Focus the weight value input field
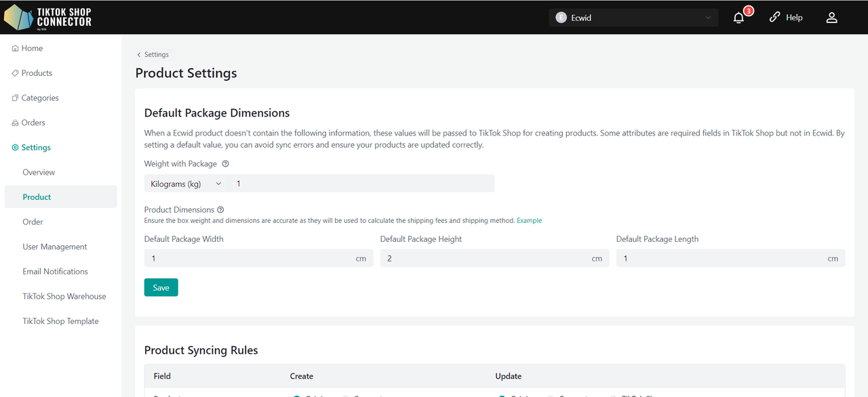The width and height of the screenshot is (868, 397). coord(361,184)
